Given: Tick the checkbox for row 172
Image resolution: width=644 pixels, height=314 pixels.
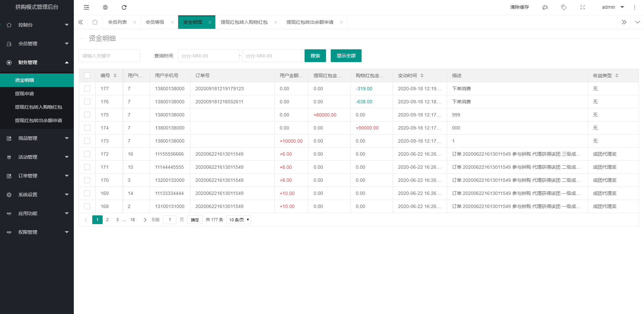Looking at the screenshot, I should click(x=87, y=154).
